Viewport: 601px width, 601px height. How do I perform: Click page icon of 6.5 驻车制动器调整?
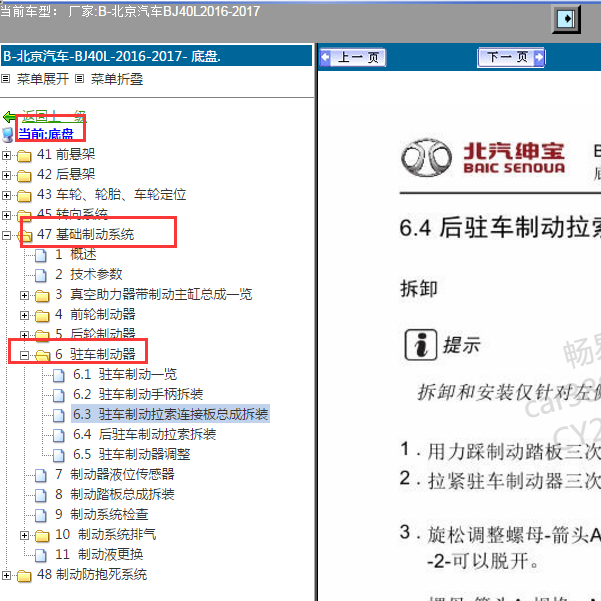coord(59,455)
